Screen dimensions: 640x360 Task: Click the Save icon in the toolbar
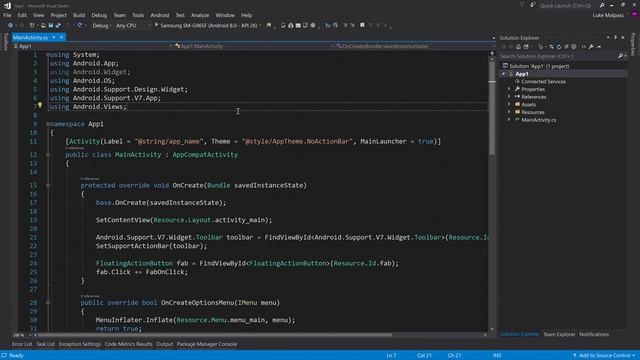[51, 25]
